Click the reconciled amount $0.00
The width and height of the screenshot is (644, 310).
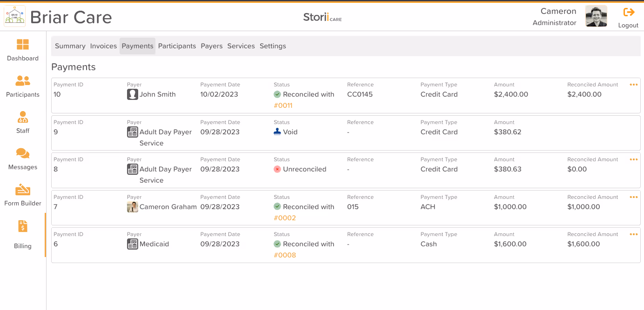coord(577,169)
